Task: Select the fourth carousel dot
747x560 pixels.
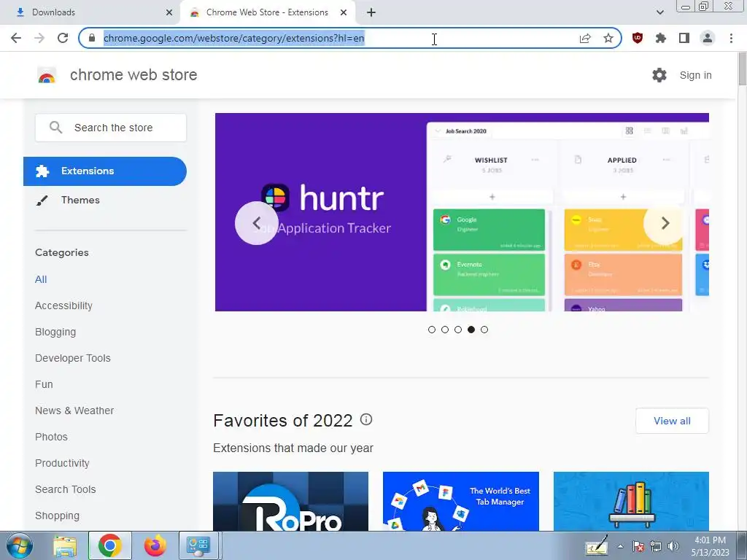Action: [471, 330]
